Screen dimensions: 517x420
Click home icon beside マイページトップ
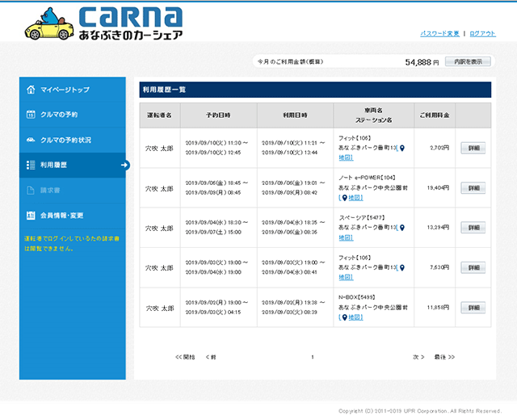(x=30, y=90)
